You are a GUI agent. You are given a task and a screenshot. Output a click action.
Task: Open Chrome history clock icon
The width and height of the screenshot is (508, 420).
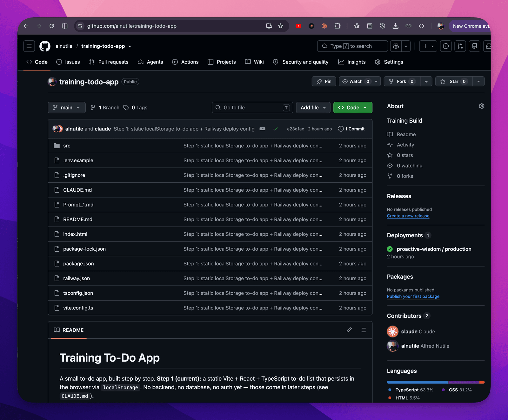click(x=383, y=26)
